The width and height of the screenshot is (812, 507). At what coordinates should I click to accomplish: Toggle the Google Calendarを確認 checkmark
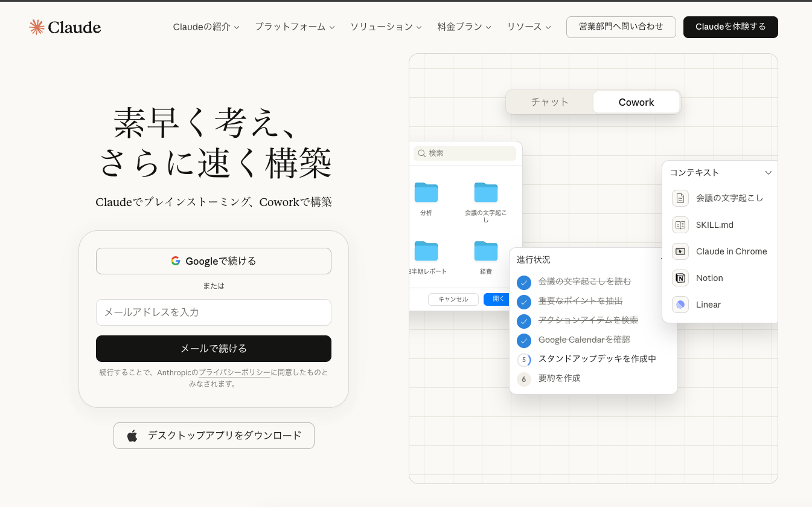pyautogui.click(x=524, y=340)
